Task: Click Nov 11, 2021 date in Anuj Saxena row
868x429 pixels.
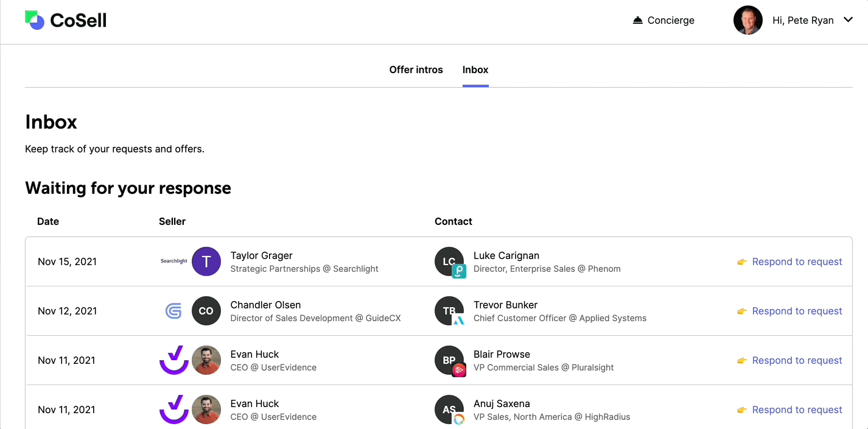Action: pos(67,409)
